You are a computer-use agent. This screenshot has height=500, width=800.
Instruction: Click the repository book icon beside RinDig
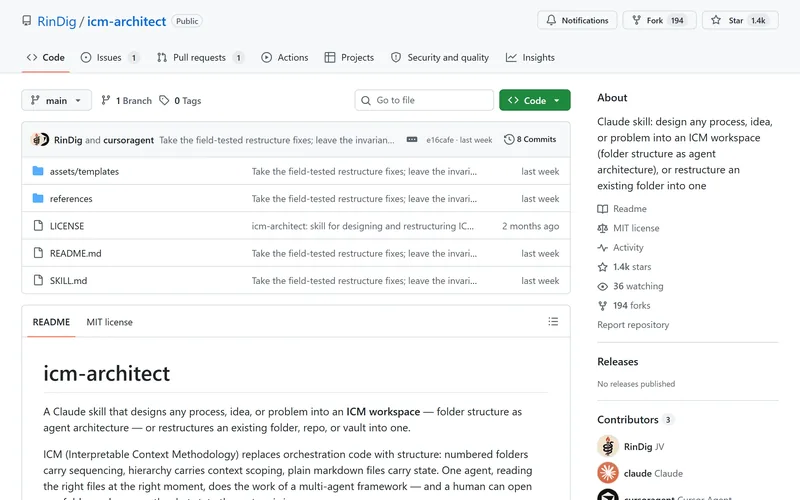click(x=27, y=21)
